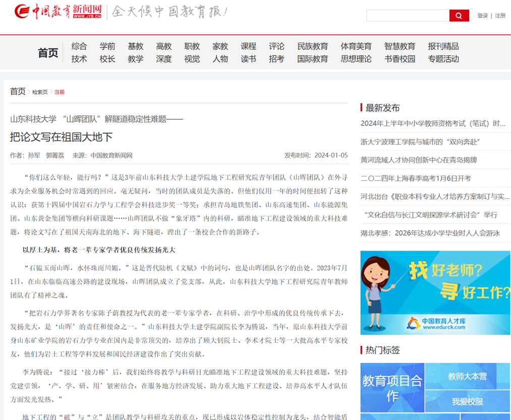Click the China Education News logo
Screen dimensions: 511x420
coord(58,12)
